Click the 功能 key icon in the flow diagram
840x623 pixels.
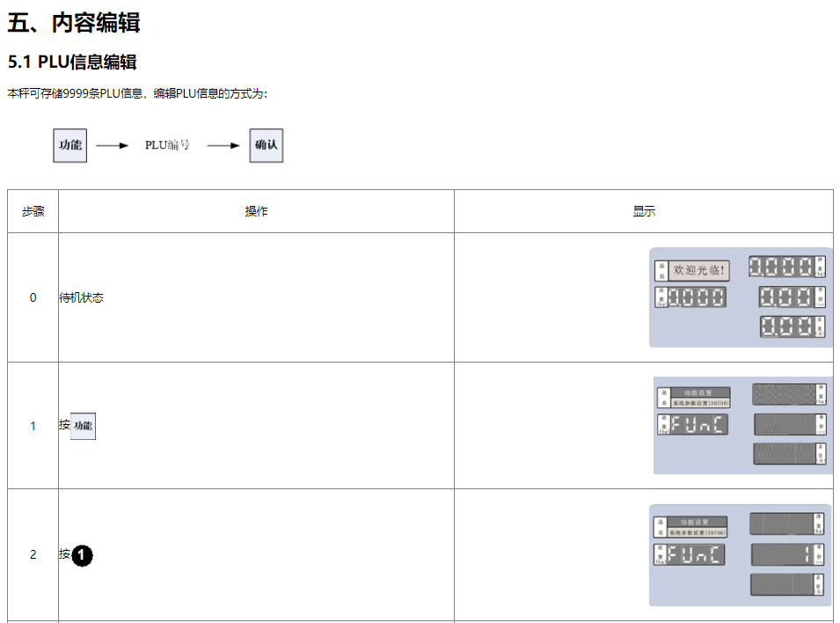click(x=70, y=145)
